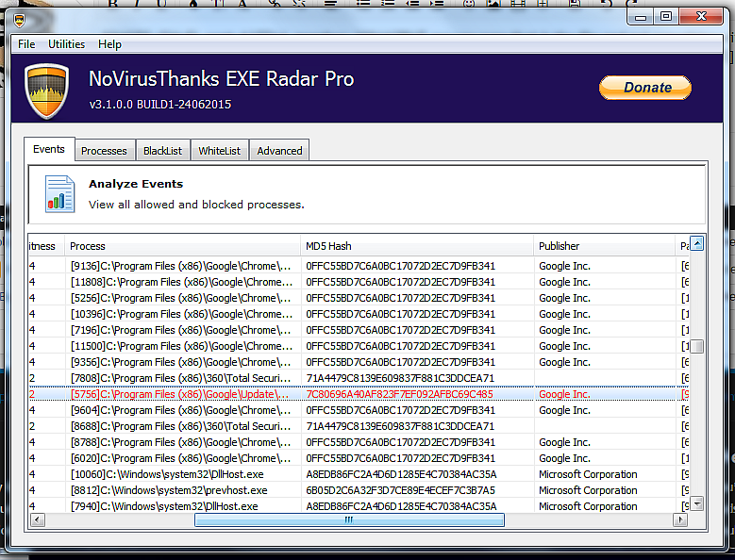Open the Utilities menu
This screenshot has width=735, height=560.
pyautogui.click(x=67, y=44)
